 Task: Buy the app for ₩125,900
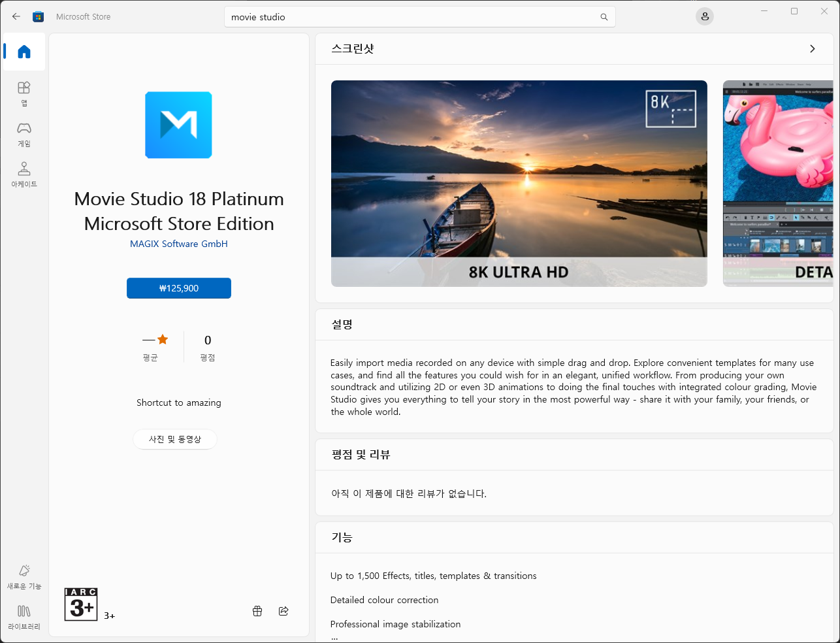(179, 288)
